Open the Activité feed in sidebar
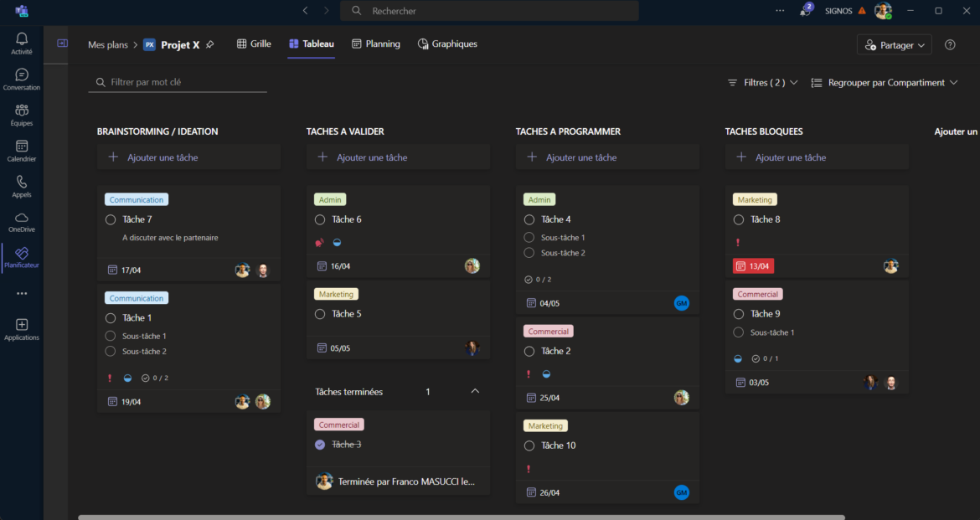This screenshot has height=520, width=980. (22, 43)
